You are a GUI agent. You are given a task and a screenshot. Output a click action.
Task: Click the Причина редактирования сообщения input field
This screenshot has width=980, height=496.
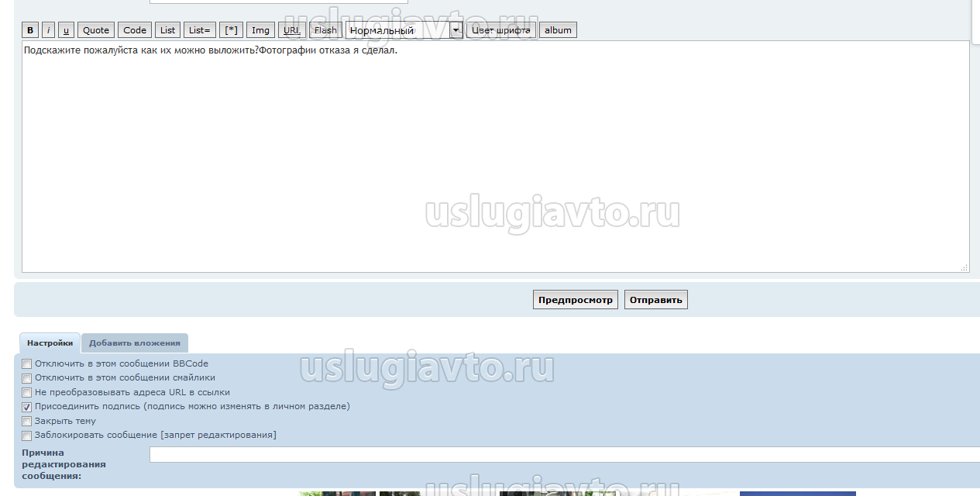click(564, 455)
